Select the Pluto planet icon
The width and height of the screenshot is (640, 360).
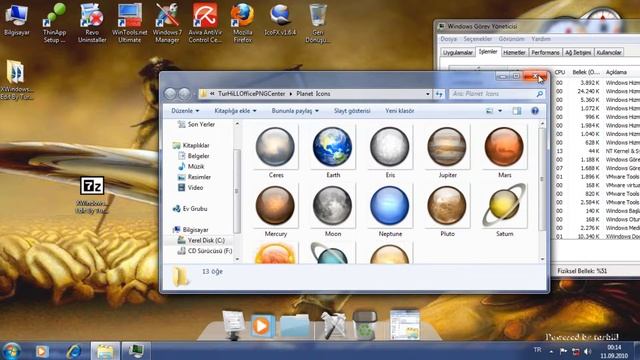(x=447, y=211)
